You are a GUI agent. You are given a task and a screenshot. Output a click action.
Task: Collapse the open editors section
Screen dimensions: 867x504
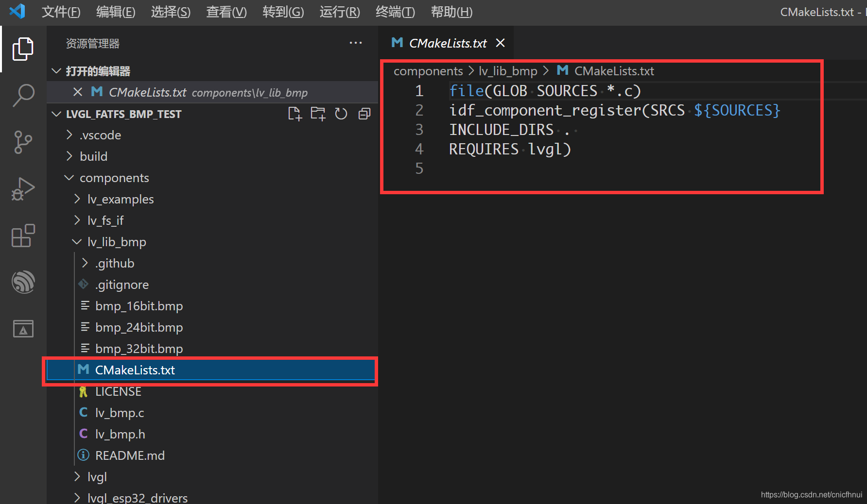point(56,71)
